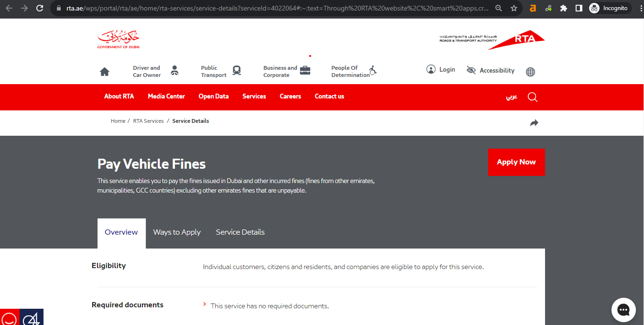
Task: Click the share arrow icon
Action: coord(534,123)
